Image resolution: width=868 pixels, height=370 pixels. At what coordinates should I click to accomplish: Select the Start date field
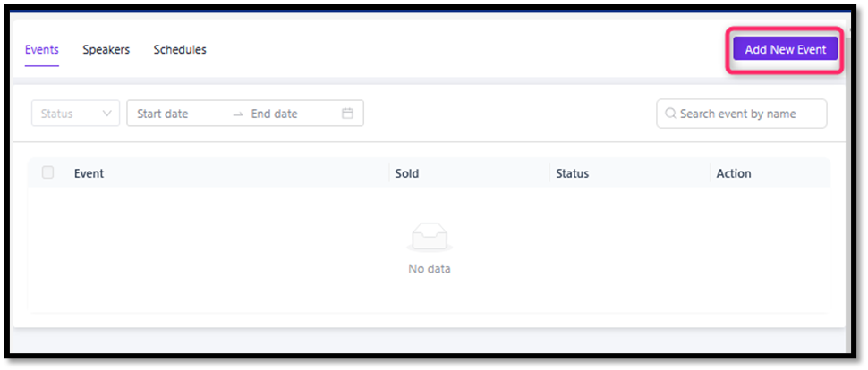[174, 114]
